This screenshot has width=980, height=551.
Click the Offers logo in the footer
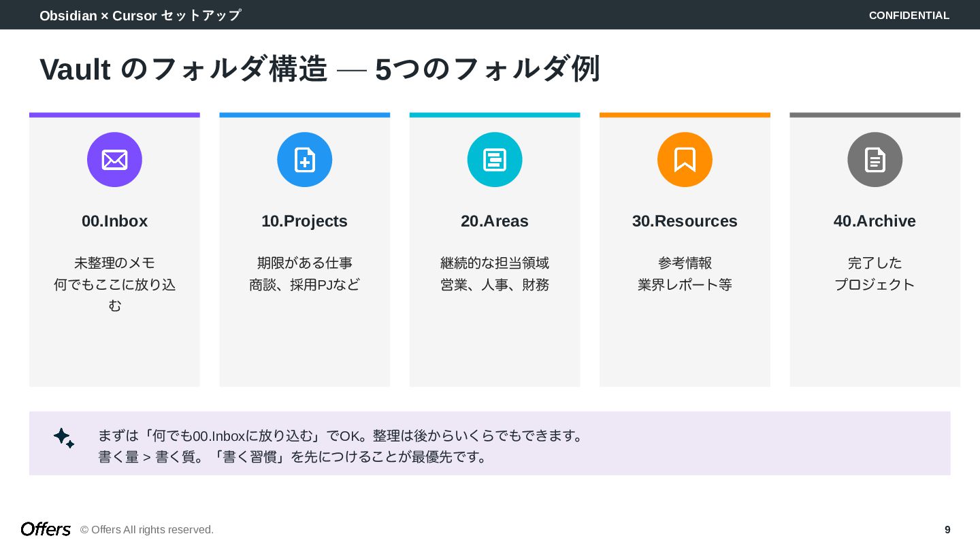(x=46, y=529)
